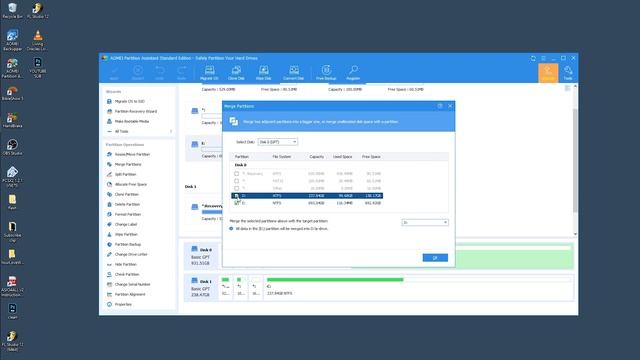This screenshot has height=360, width=640.
Task: Select Disk 1 Basic GPT block
Action: [201, 288]
